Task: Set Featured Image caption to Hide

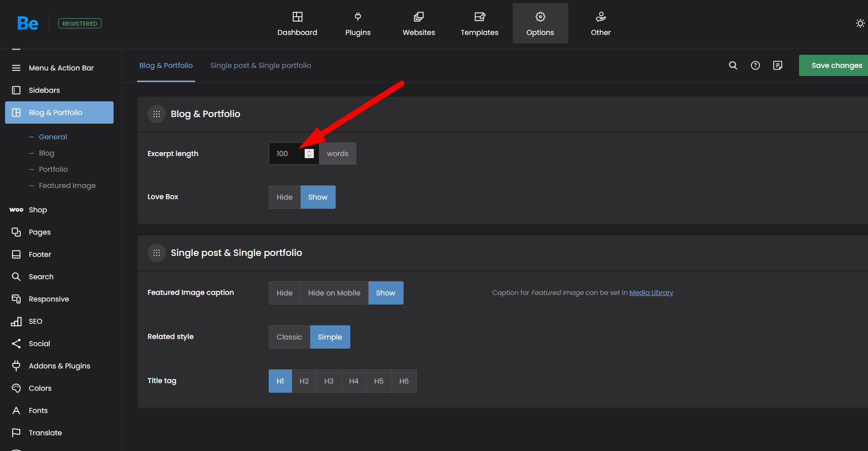Action: (284, 293)
